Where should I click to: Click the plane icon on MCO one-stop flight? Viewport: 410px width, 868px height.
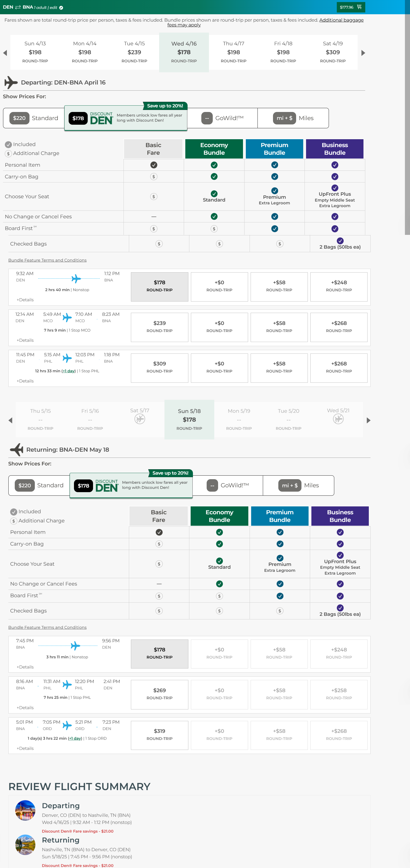[x=67, y=317]
